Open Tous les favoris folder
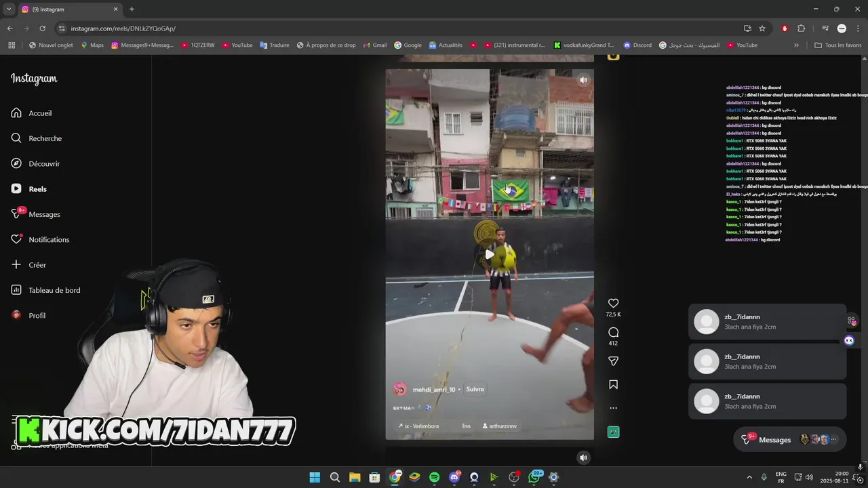This screenshot has height=488, width=868. (837, 45)
